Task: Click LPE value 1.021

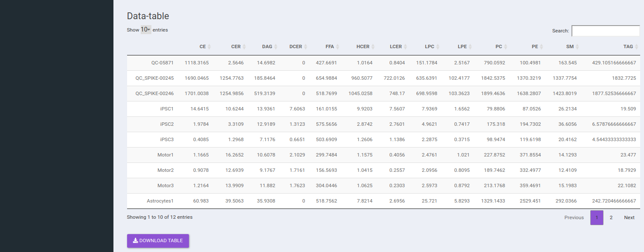Action: (x=463, y=155)
